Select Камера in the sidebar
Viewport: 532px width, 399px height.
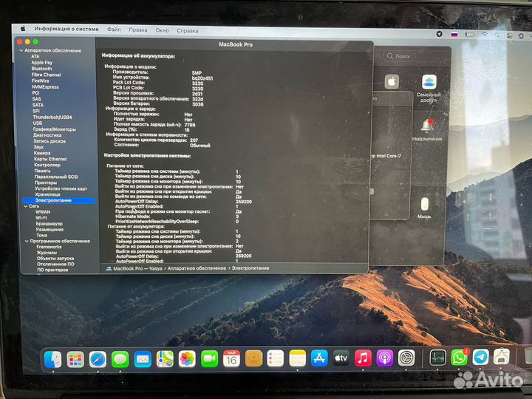coord(42,153)
